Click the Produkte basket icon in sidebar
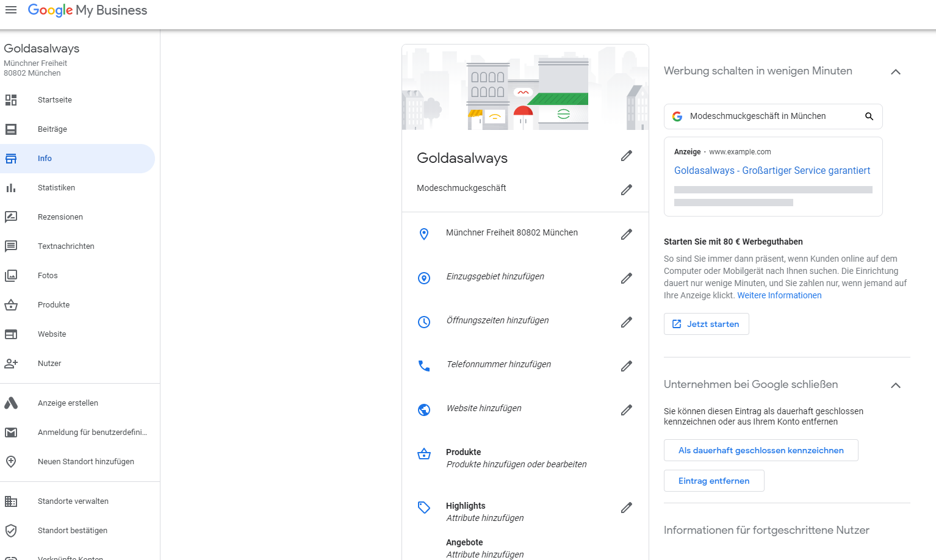The height and width of the screenshot is (560, 936). [11, 305]
